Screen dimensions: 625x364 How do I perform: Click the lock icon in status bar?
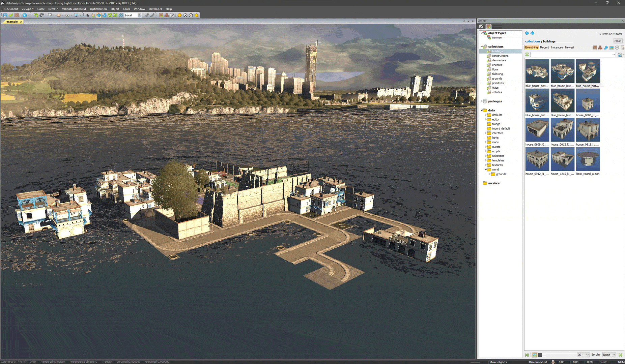tap(553, 362)
